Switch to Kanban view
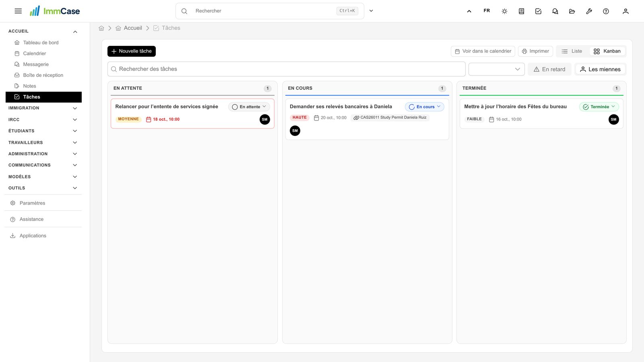The image size is (644, 362). [607, 51]
